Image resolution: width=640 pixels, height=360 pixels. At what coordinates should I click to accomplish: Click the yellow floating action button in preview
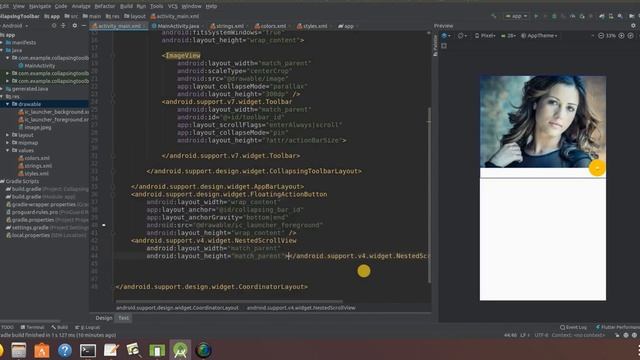click(597, 168)
